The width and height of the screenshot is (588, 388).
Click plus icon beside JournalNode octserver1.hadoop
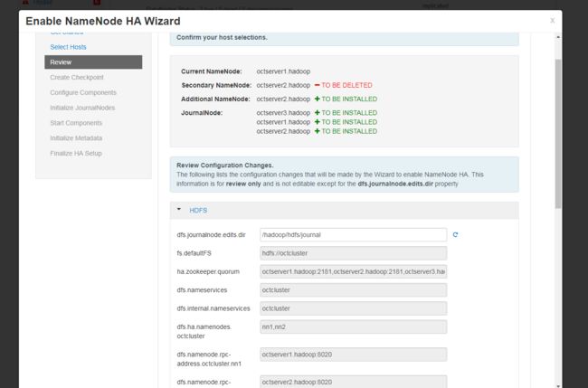coord(318,122)
